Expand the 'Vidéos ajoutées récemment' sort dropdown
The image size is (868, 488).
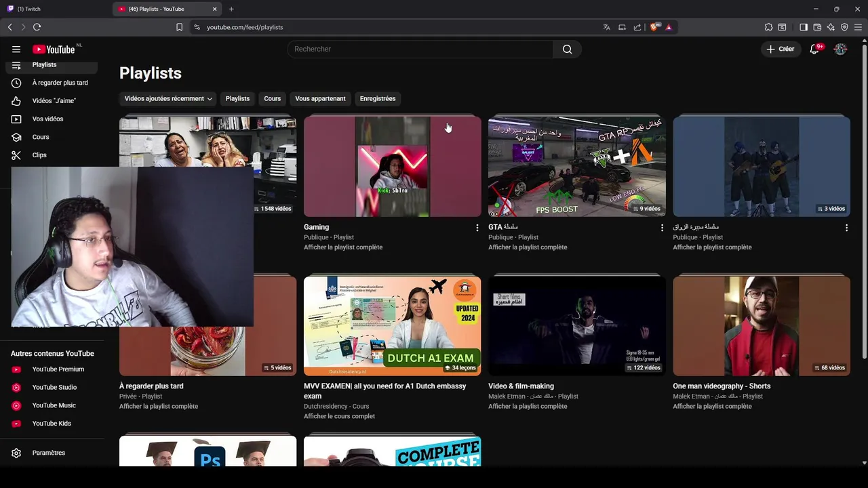(168, 99)
